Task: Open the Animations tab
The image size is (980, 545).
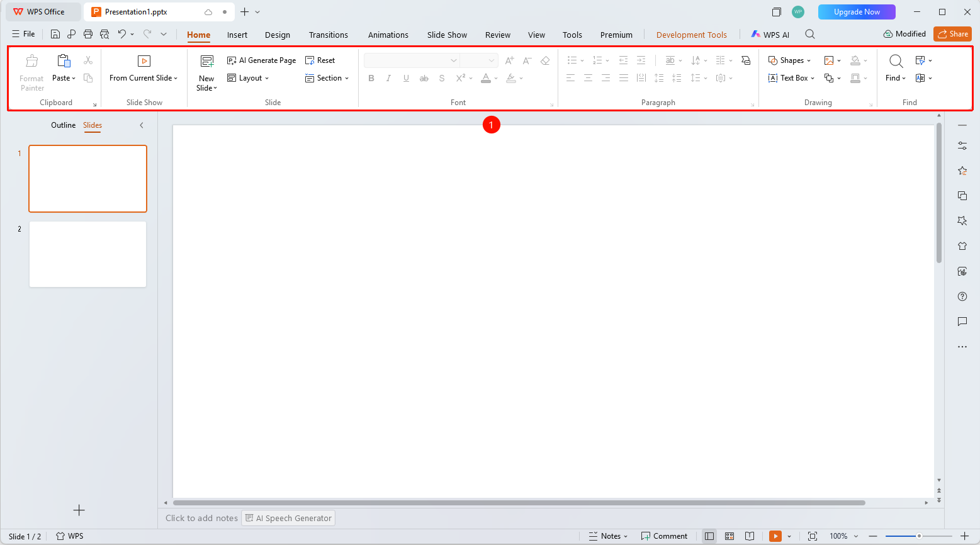Action: [x=388, y=35]
